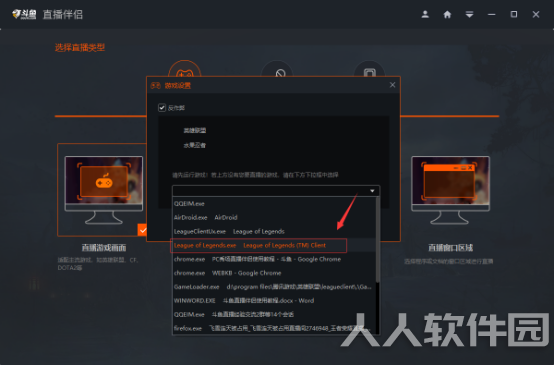Open the user account profile icon
554x365 pixels.
425,14
